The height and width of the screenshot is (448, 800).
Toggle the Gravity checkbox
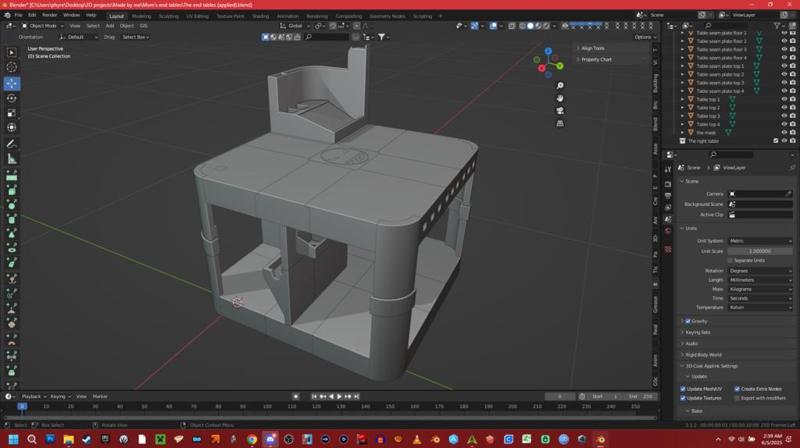tap(688, 321)
